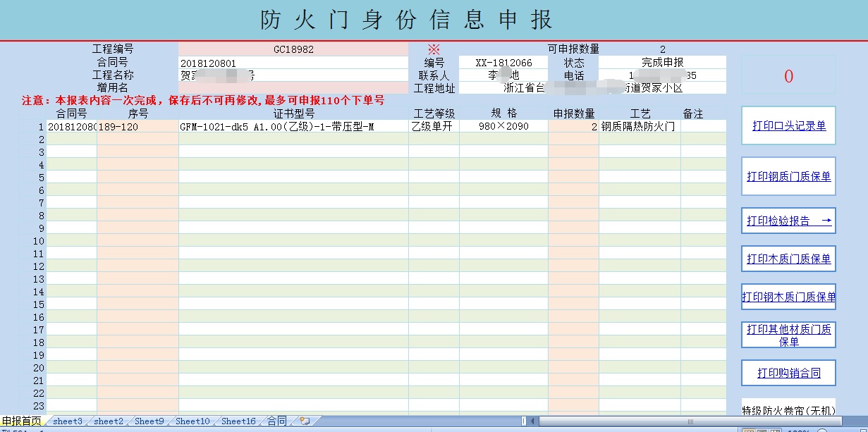Click 打印钢质门质保单 button
Screen dimensions: 868x432
(788, 177)
